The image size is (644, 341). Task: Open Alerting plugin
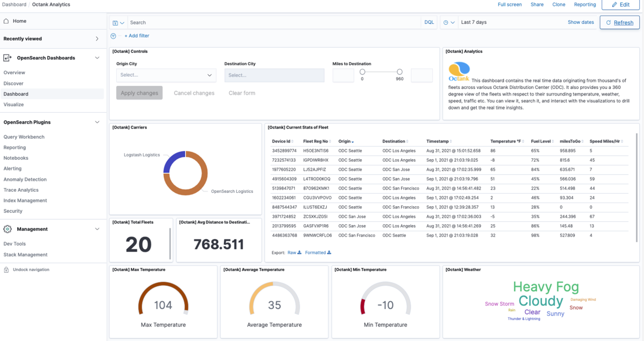coord(13,168)
